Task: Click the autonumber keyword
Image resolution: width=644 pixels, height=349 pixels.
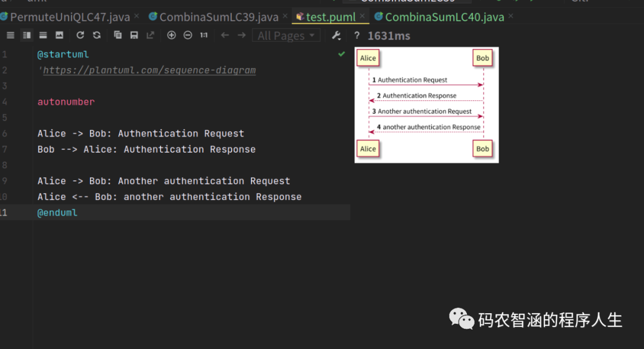Action: click(x=66, y=102)
